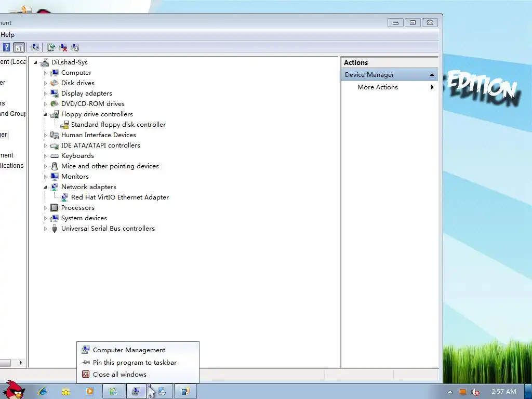The image size is (532, 399).
Task: Click the Disk drives icon
Action: tap(54, 83)
